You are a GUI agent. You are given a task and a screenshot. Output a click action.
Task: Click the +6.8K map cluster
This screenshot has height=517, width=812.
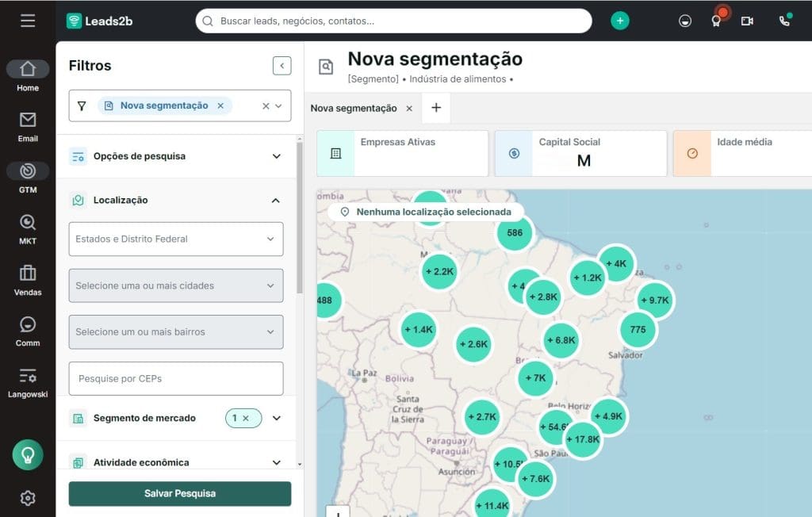561,340
